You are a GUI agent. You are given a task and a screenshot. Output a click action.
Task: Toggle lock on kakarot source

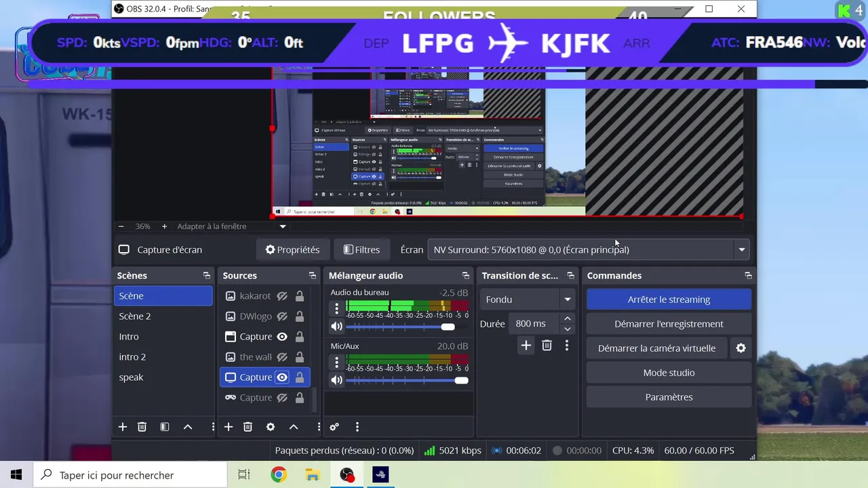(x=300, y=296)
